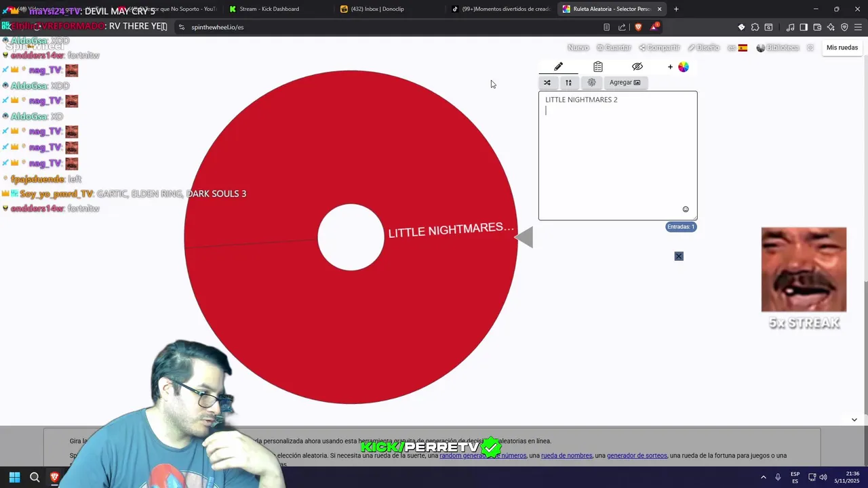
Task: Close the ad with the X box
Action: pyautogui.click(x=679, y=256)
